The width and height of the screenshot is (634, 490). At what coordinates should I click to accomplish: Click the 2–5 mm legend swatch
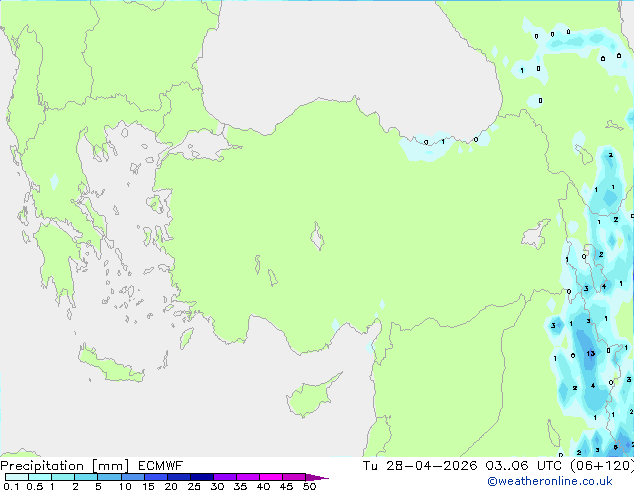[86, 477]
